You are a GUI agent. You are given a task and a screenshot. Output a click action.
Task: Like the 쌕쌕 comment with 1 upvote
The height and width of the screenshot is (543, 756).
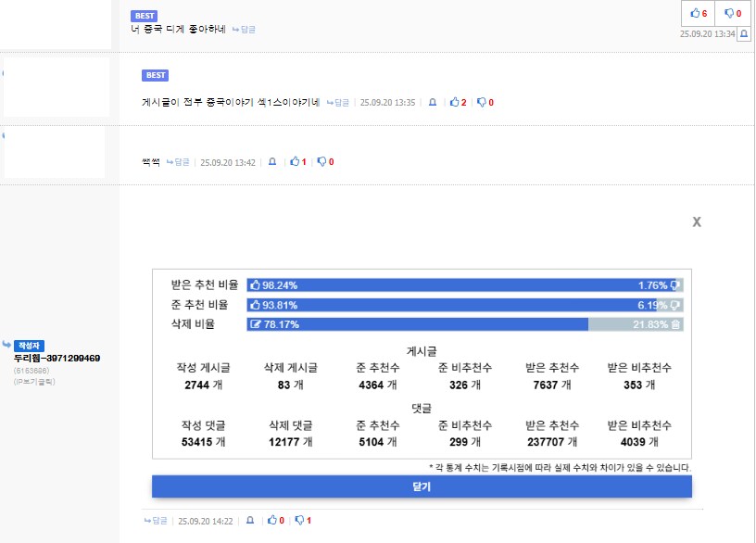coord(297,161)
